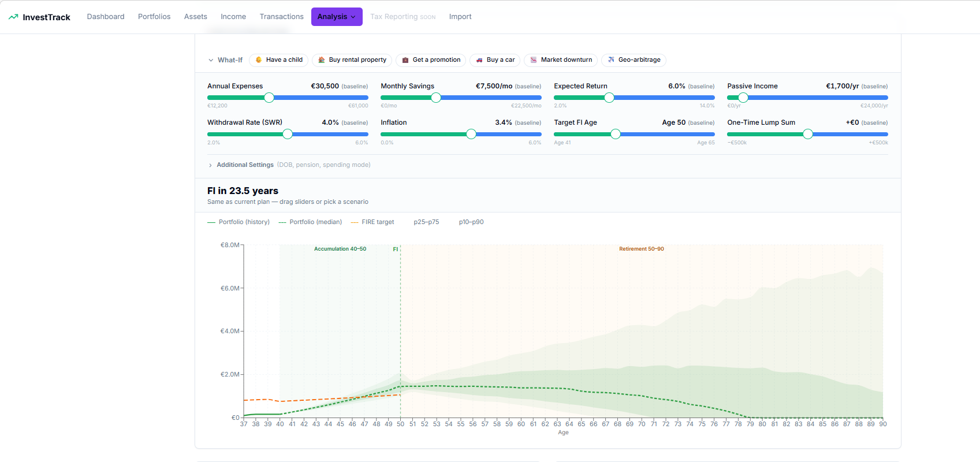Open the Import page link
This screenshot has height=462, width=980.
(460, 17)
